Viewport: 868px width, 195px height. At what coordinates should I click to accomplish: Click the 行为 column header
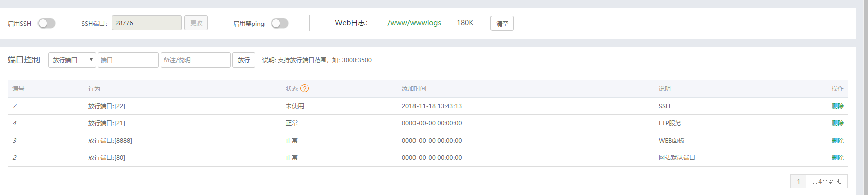94,88
